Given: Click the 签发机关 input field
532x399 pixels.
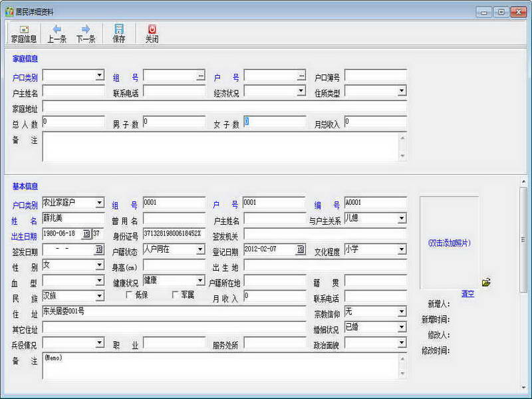Looking at the screenshot, I should pos(325,234).
